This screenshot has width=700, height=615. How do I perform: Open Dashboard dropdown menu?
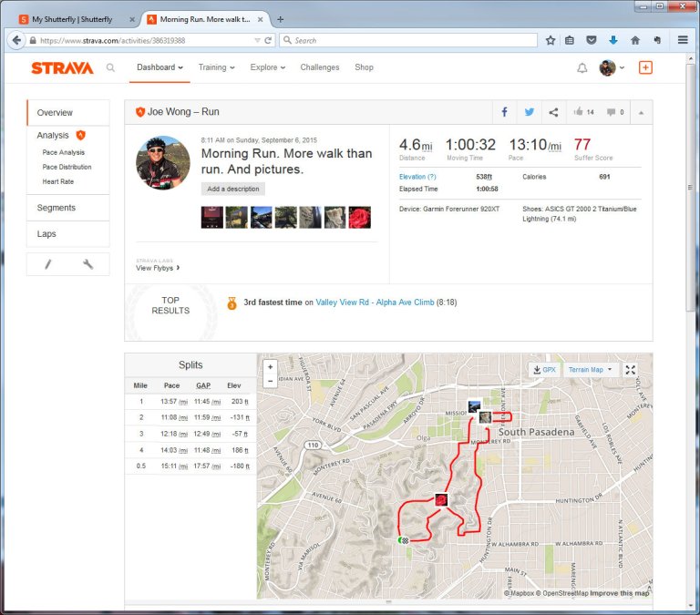[160, 67]
